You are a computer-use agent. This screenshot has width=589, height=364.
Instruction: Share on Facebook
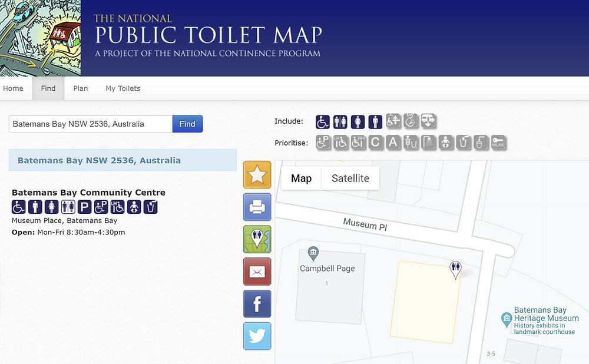(257, 304)
